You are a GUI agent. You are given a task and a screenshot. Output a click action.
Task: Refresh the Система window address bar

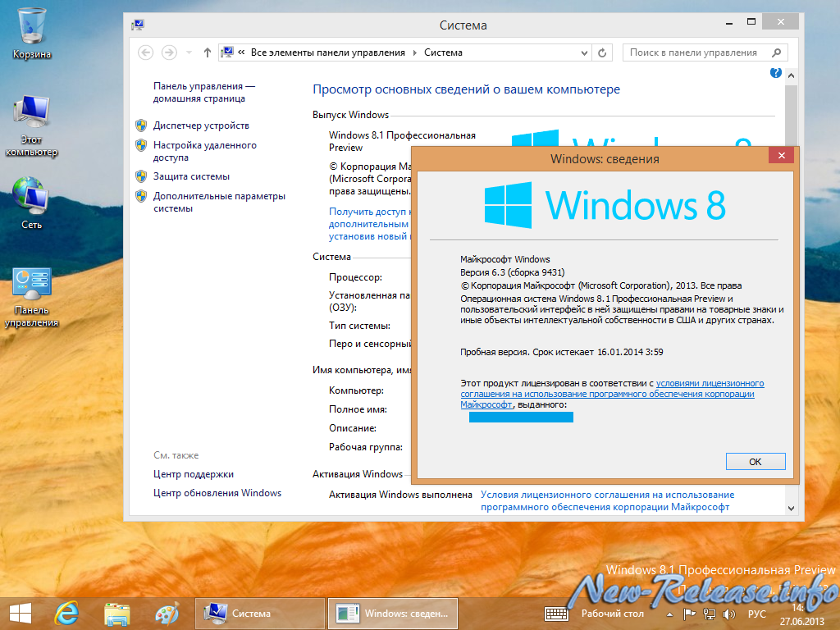coord(602,52)
